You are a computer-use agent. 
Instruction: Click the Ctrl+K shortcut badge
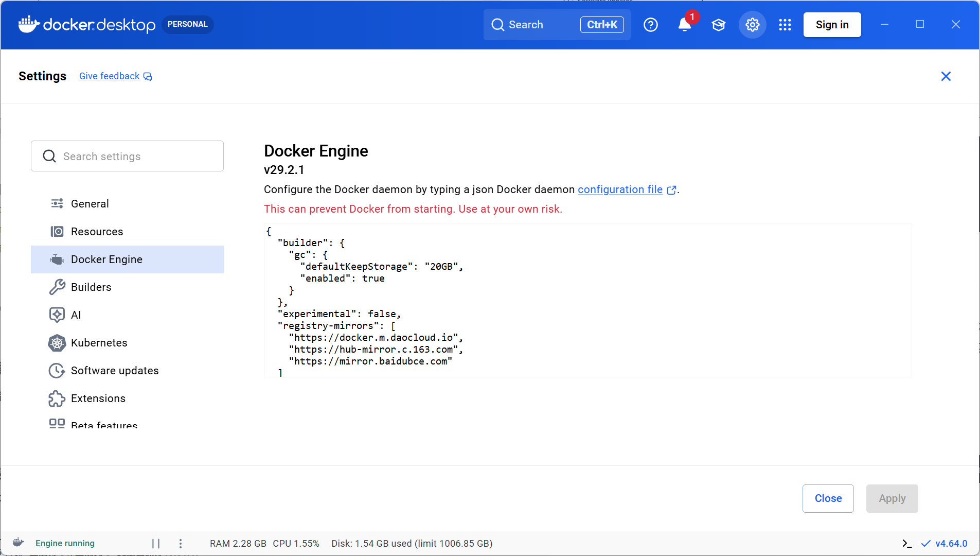point(602,25)
